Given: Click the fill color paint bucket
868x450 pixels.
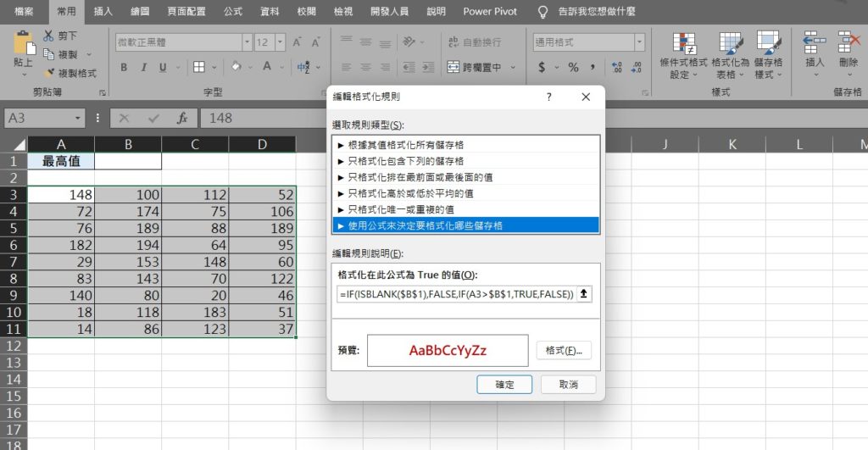Looking at the screenshot, I should point(236,68).
